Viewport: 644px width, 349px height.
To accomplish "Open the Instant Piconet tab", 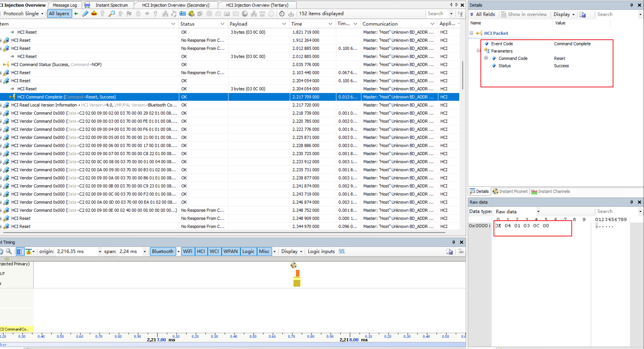I will tap(510, 191).
